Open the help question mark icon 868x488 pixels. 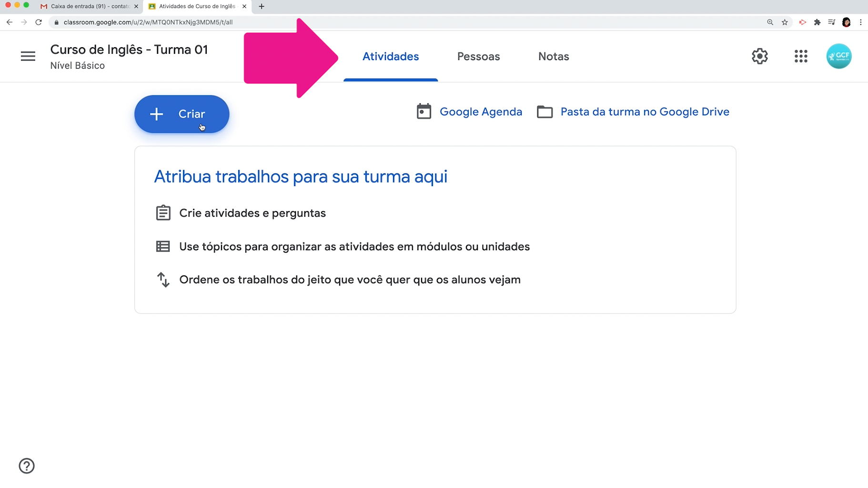tap(27, 466)
